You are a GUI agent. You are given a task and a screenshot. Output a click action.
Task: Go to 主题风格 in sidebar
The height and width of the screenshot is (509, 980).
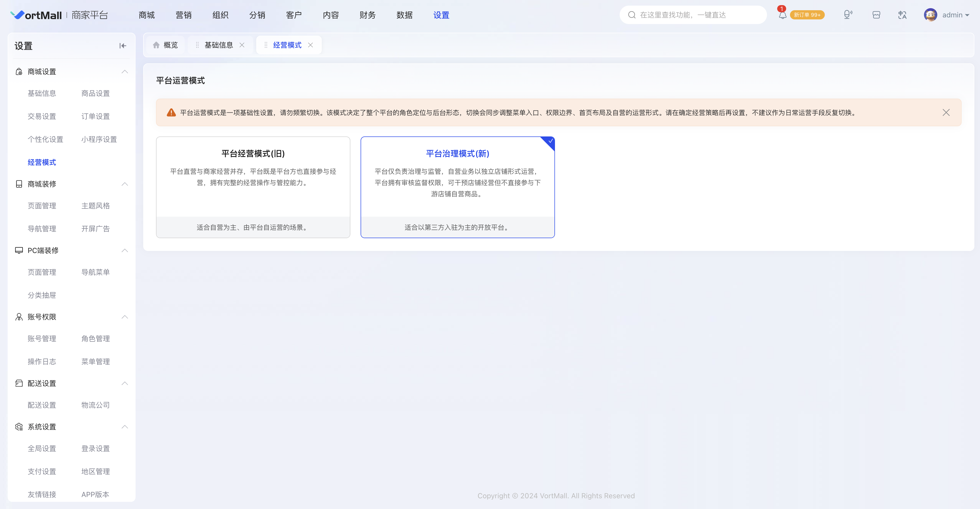95,206
